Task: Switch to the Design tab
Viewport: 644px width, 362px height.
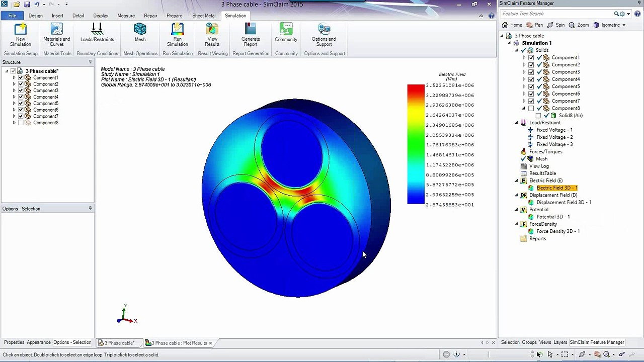Action: [35, 16]
